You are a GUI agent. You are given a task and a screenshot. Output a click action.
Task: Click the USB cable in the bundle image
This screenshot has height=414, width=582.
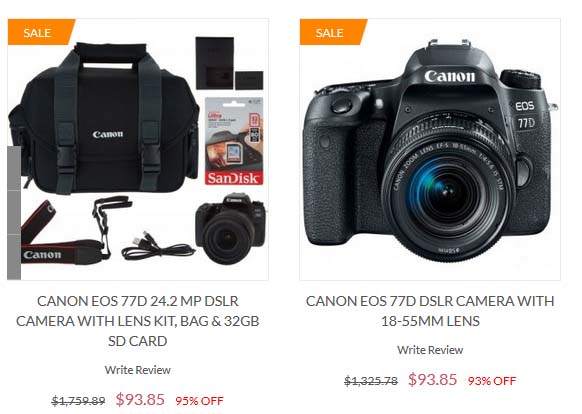click(158, 246)
